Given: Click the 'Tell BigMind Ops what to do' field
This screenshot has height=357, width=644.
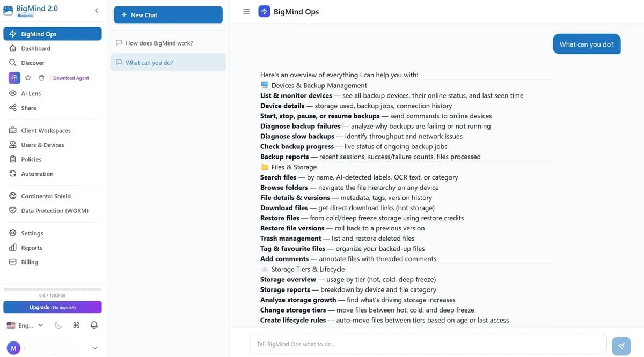Looking at the screenshot, I should pos(424,344).
